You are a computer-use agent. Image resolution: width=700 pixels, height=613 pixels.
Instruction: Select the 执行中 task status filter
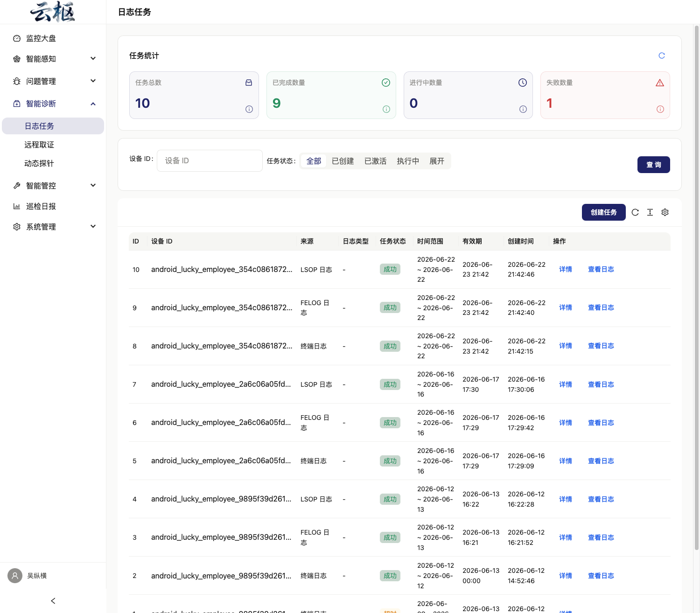point(408,161)
